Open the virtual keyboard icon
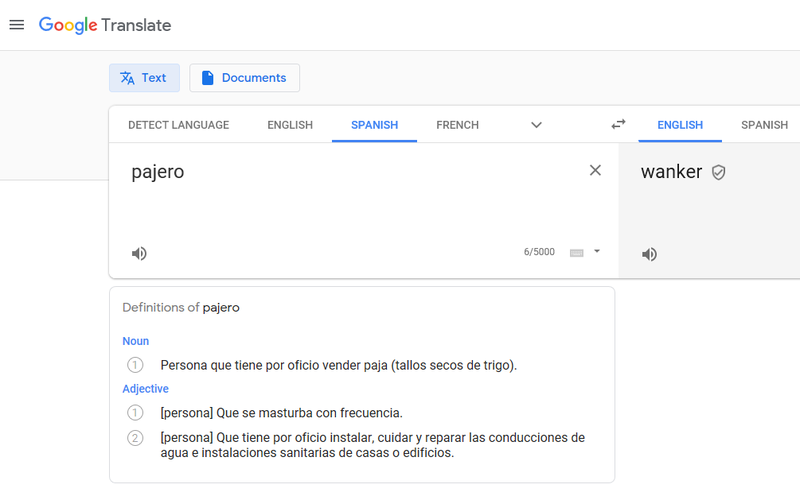This screenshot has width=800, height=496. [577, 253]
